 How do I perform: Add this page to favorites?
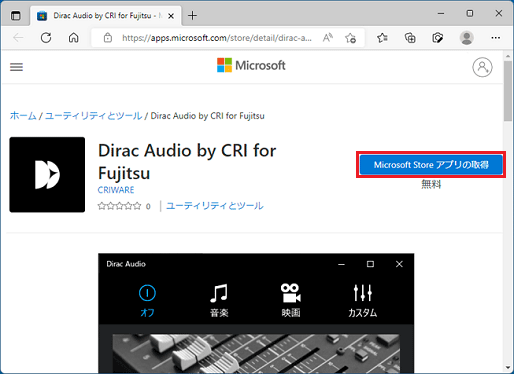[350, 38]
